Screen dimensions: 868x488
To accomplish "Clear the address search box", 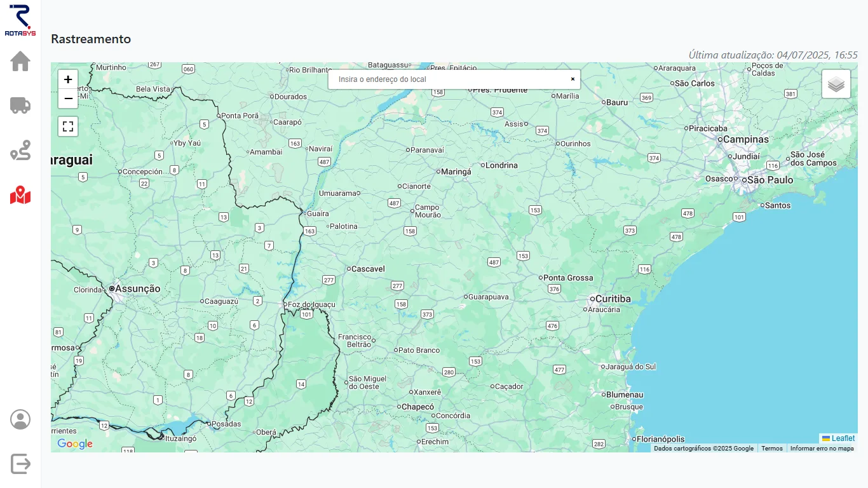I will [x=573, y=79].
